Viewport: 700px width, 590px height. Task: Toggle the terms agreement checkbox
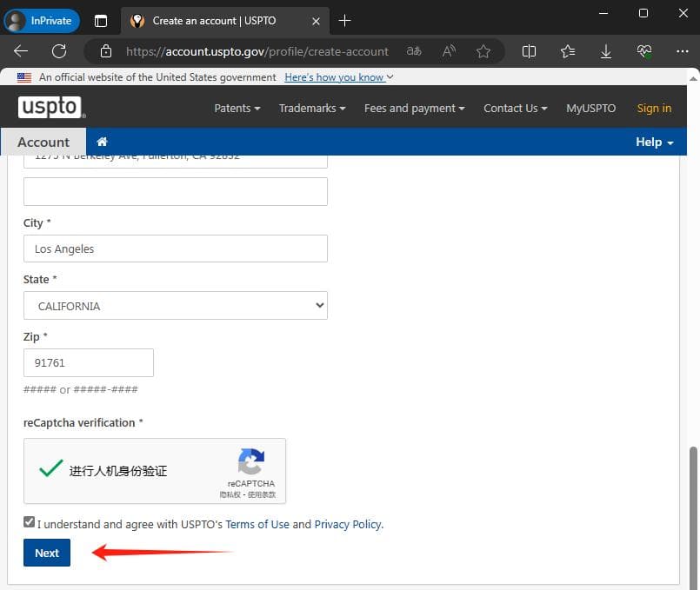29,521
